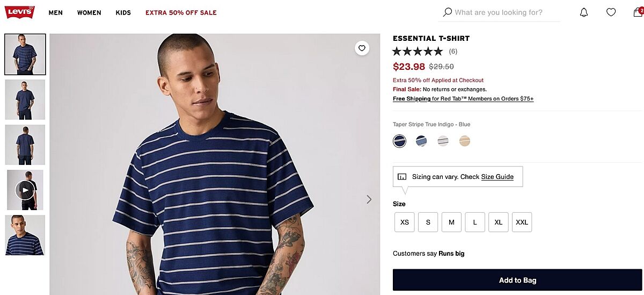Open the notifications bell
The image size is (644, 295).
[x=584, y=12]
